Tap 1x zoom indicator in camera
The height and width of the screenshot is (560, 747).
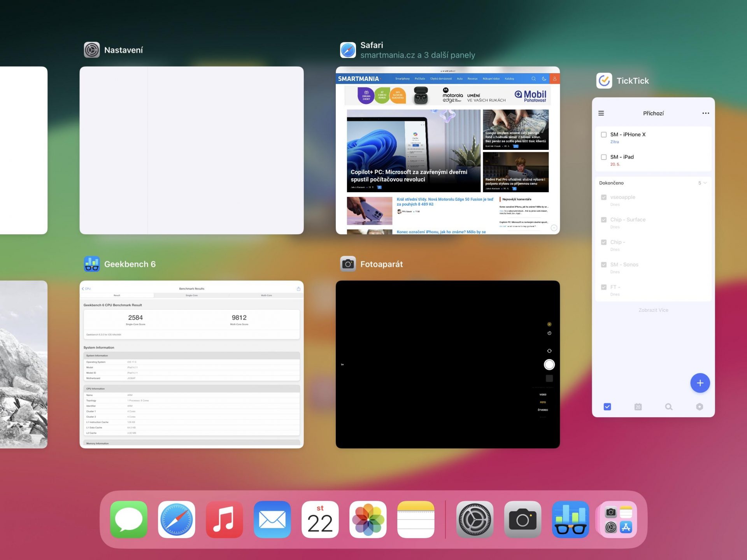click(342, 365)
